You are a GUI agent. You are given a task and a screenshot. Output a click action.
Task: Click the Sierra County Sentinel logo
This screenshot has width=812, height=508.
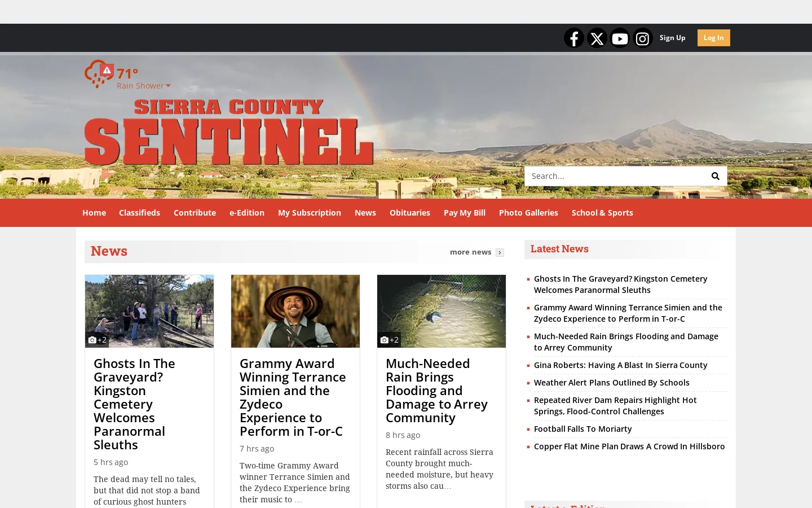(229, 132)
